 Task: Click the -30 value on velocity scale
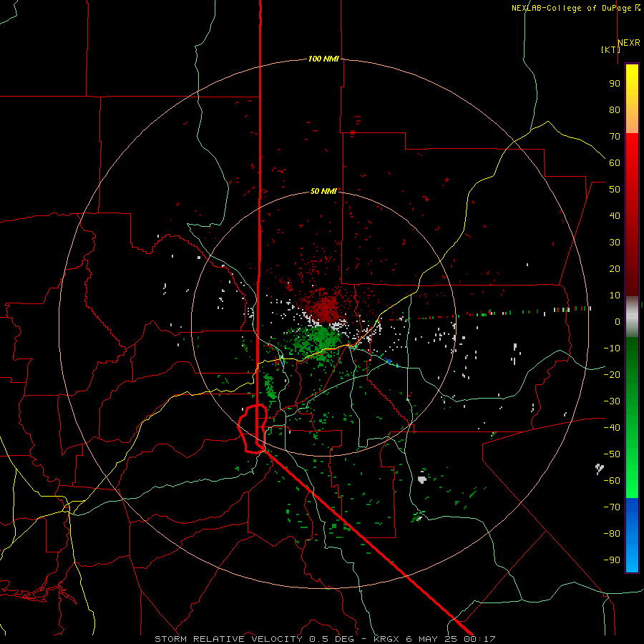612,401
